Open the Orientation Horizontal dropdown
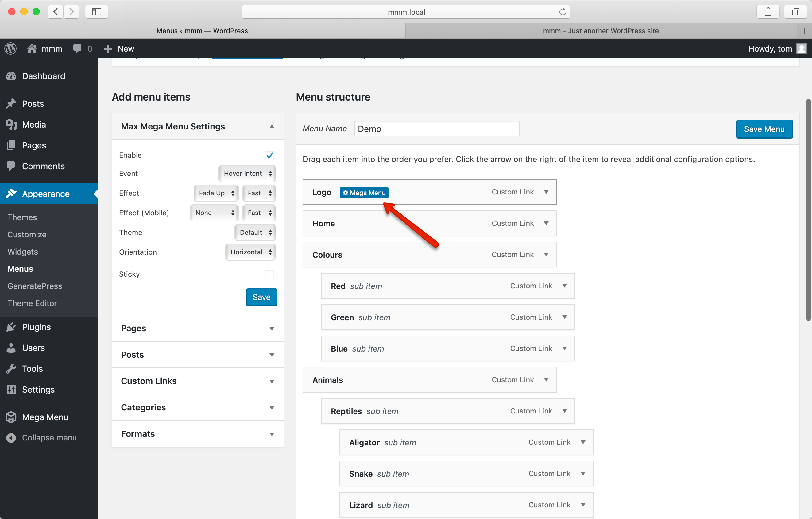Viewport: 812px width, 519px height. click(x=250, y=252)
